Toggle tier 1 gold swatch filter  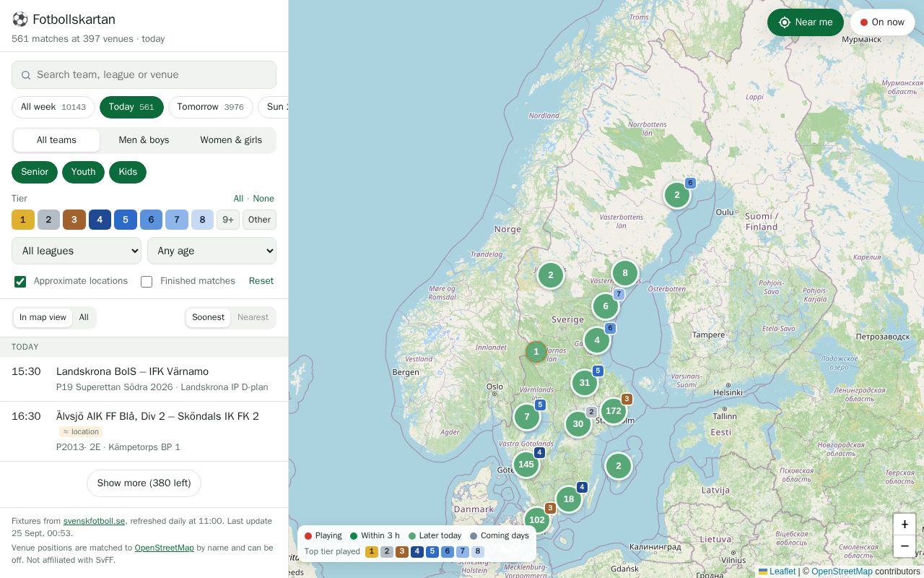click(23, 220)
